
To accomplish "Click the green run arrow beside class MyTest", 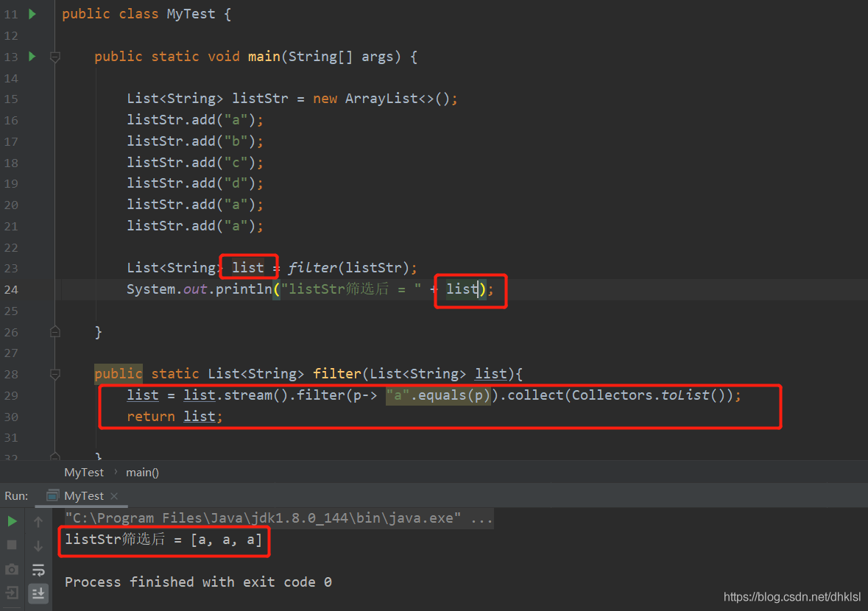I will [x=32, y=14].
